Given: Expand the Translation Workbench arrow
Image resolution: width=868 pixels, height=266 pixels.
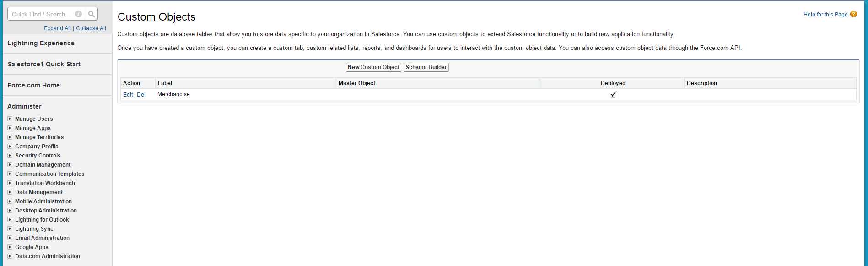Looking at the screenshot, I should [x=10, y=183].
